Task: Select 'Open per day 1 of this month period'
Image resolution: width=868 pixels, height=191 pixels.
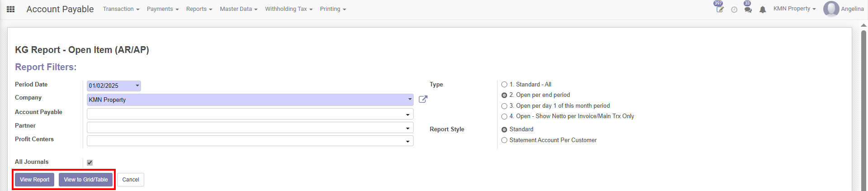Action: click(504, 106)
